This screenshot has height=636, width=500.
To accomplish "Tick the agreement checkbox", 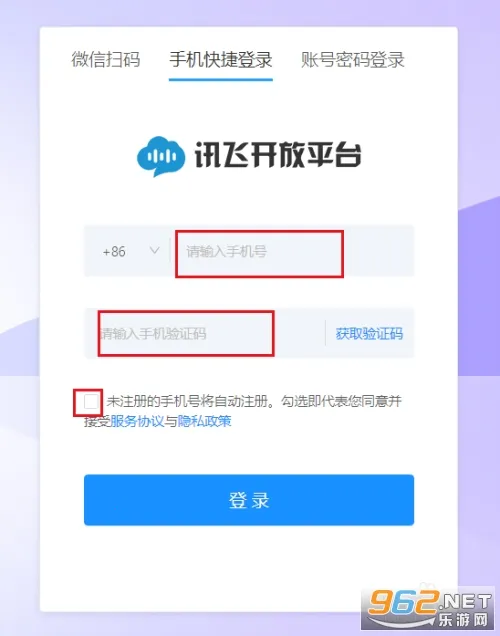I will coord(91,402).
